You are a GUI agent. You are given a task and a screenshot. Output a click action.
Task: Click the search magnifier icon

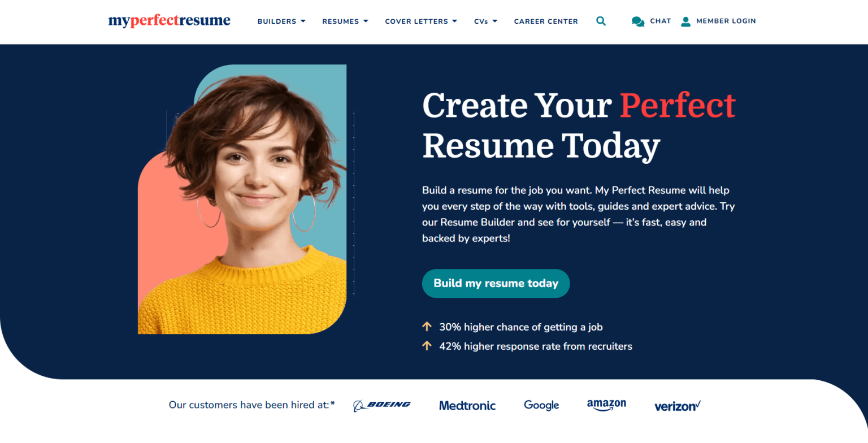601,21
